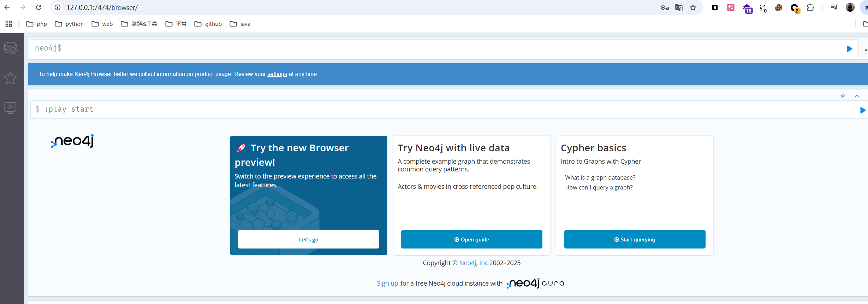Screen dimensions: 868x304
Task: Open the Neo4j, Inc copyright link
Action: [x=473, y=263]
